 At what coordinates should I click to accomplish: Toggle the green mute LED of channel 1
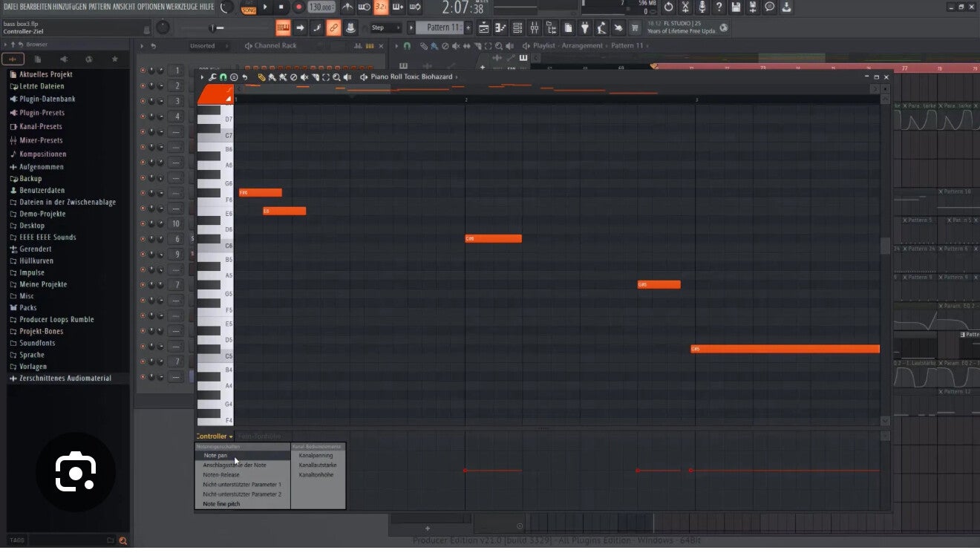click(143, 71)
